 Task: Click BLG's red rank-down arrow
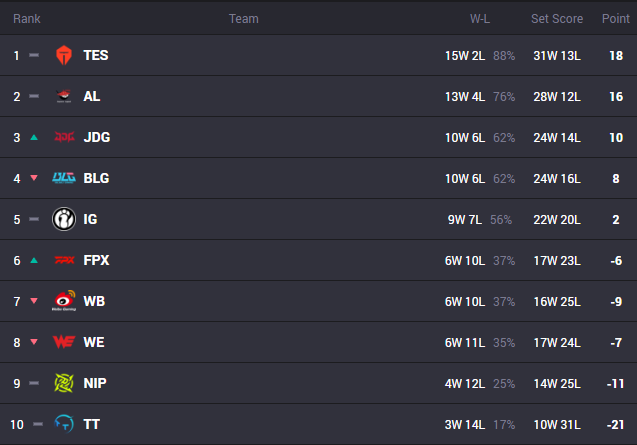[x=34, y=178]
